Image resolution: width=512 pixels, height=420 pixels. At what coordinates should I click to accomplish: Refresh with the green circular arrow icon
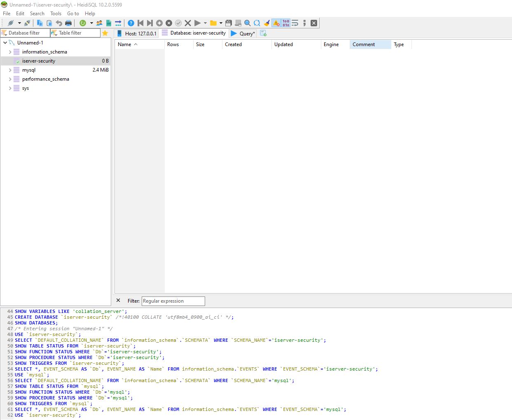(x=83, y=23)
